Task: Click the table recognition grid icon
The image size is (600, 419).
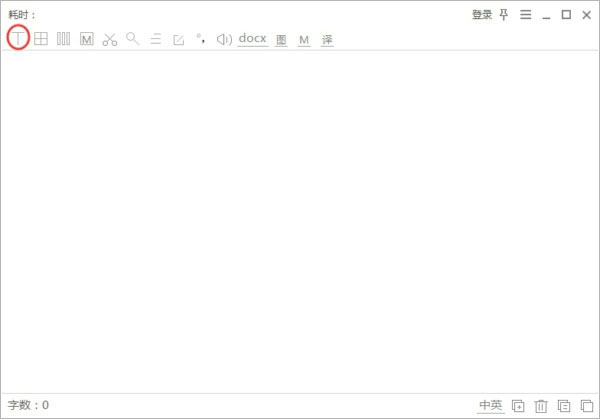Action: coord(41,39)
